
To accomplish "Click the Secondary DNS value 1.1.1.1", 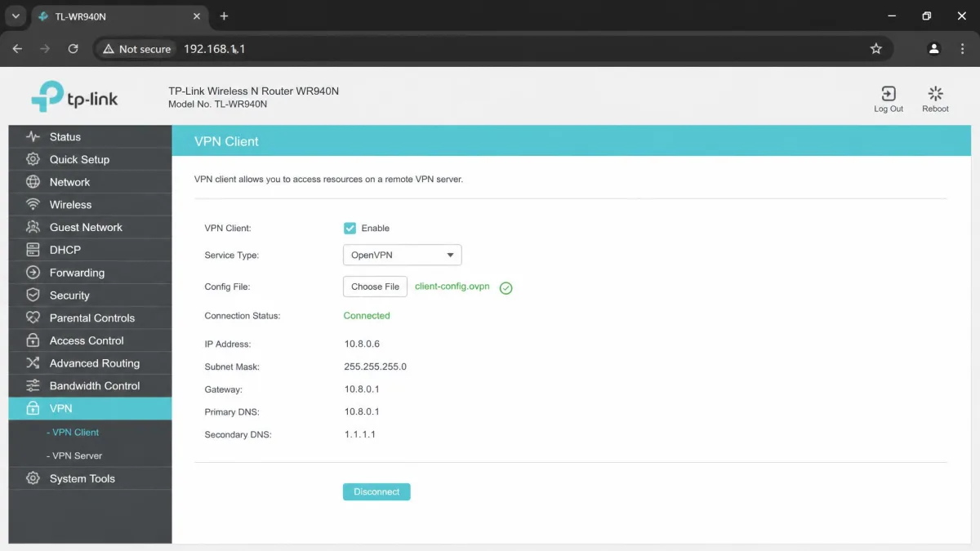I will (360, 434).
